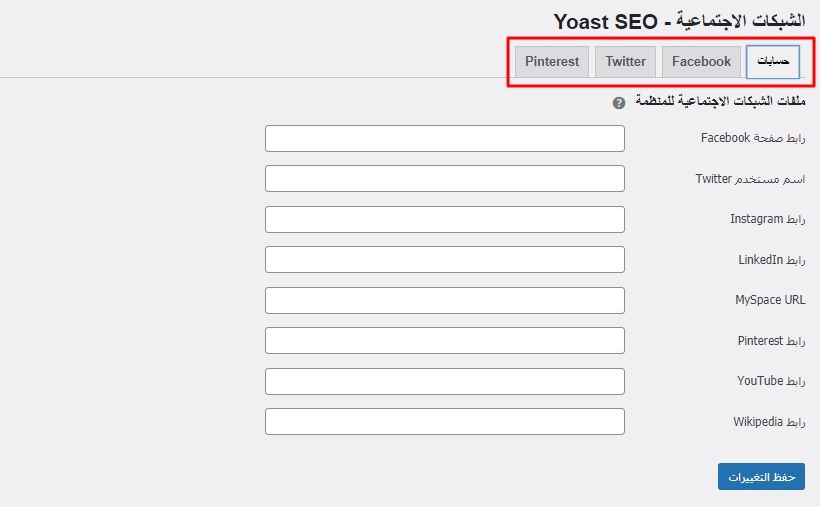Select the Instagram URL text field
820x507 pixels.
(444, 219)
